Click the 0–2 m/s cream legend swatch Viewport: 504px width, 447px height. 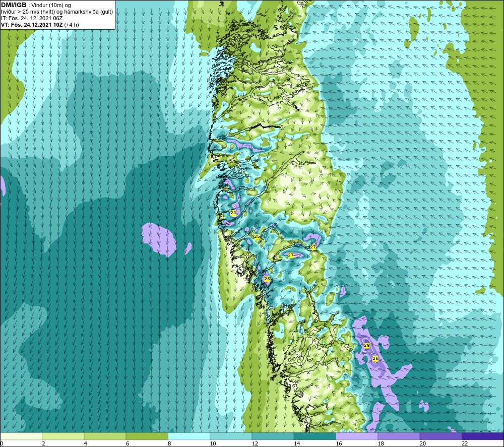point(21,436)
